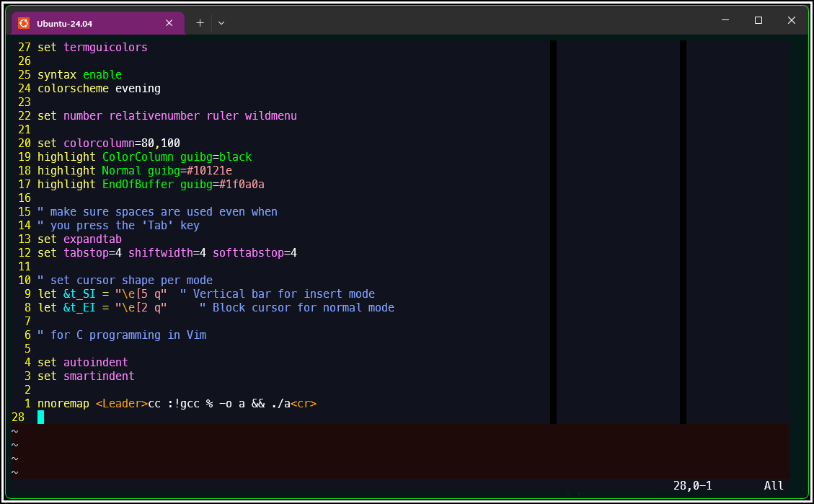This screenshot has height=504, width=814.
Task: Click comment "you press the 'Tab' key"
Action: 125,225
